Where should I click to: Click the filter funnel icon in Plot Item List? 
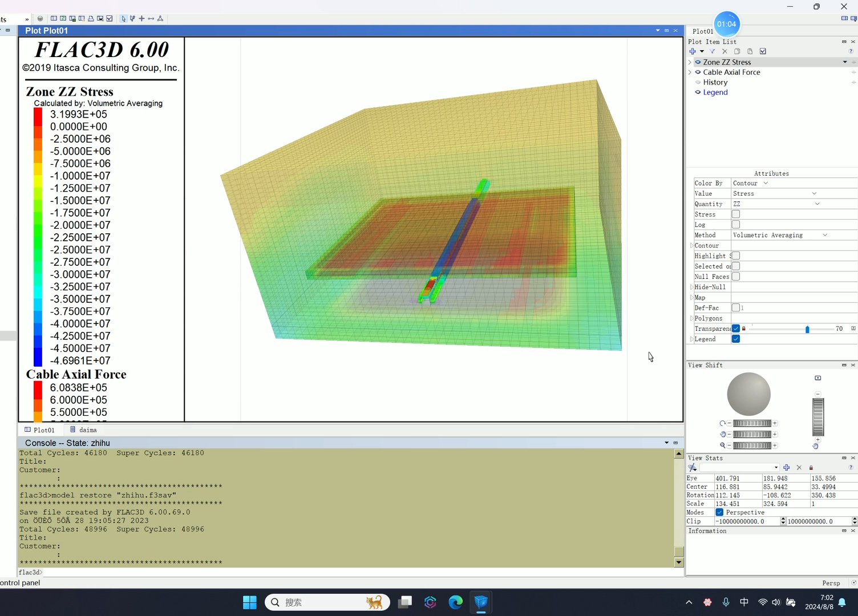[713, 51]
